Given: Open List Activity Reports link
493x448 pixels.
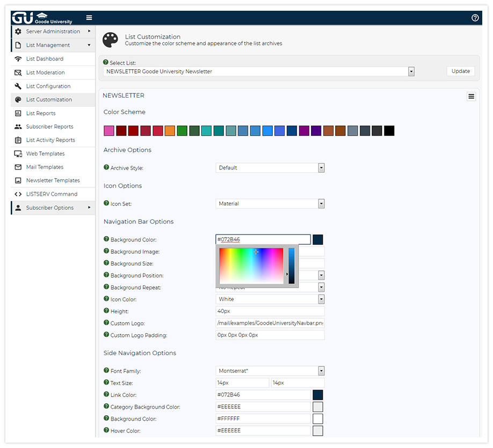Looking at the screenshot, I should [50, 140].
